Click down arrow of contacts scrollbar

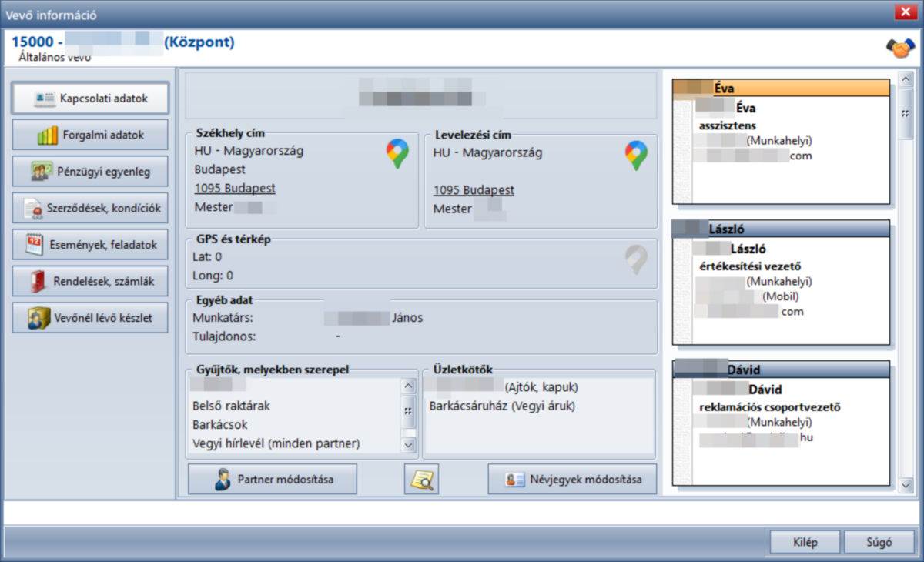pos(906,485)
